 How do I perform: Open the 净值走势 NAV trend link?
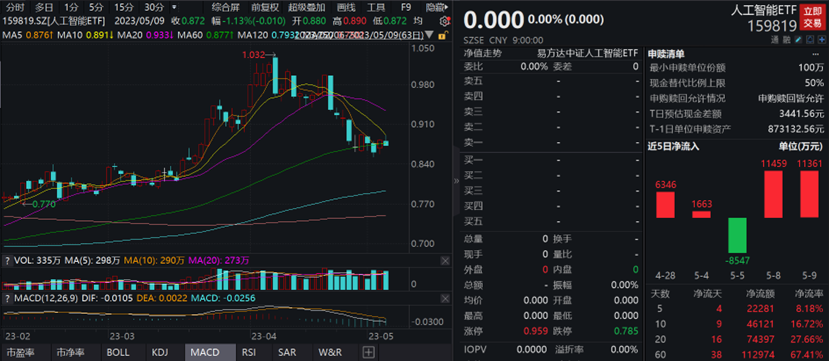pyautogui.click(x=483, y=53)
